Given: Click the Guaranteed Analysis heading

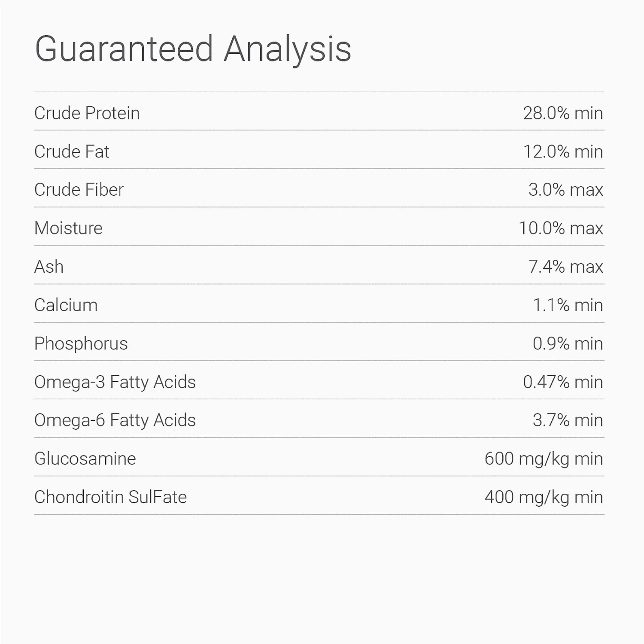Looking at the screenshot, I should 193,49.
